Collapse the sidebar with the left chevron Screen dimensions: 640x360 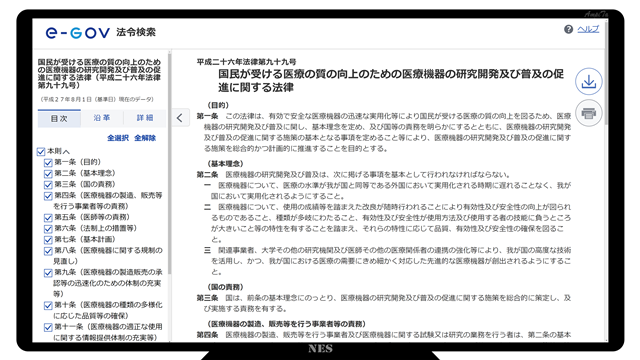(180, 118)
